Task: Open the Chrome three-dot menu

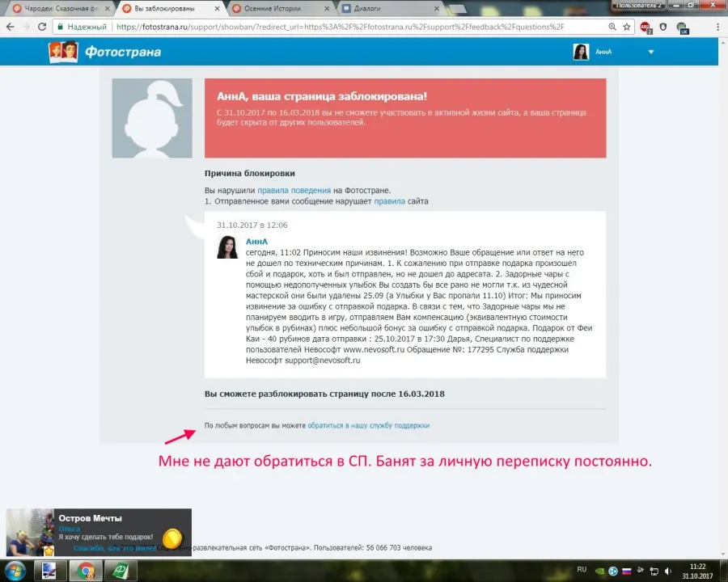Action: (717, 27)
